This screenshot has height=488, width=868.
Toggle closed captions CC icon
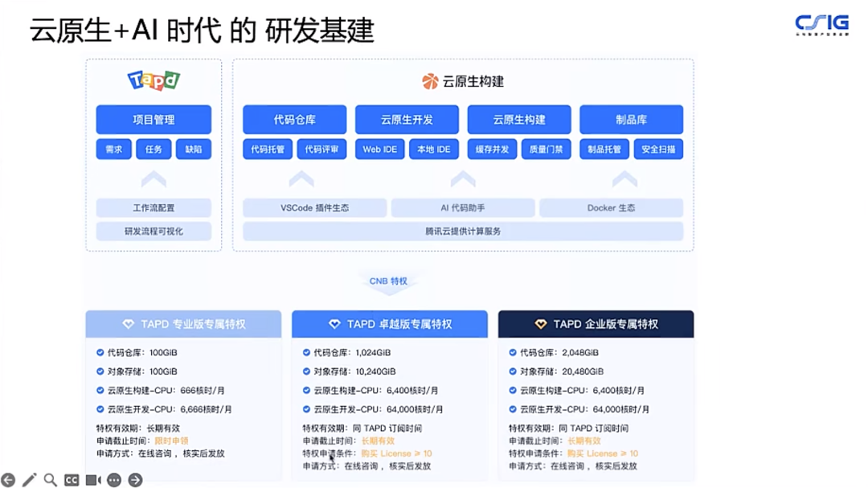tap(72, 480)
